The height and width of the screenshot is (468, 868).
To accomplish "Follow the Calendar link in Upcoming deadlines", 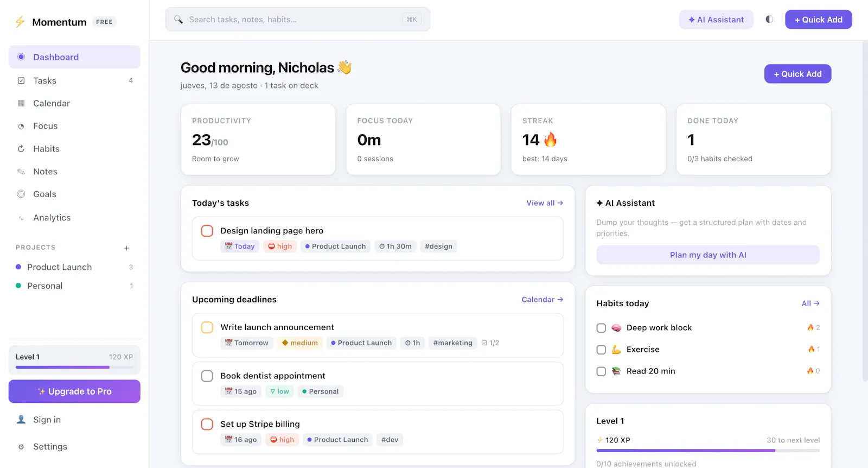I will (x=542, y=300).
